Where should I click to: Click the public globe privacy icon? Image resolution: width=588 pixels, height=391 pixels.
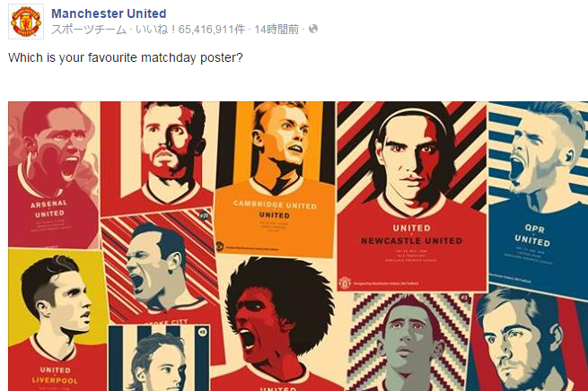(313, 29)
